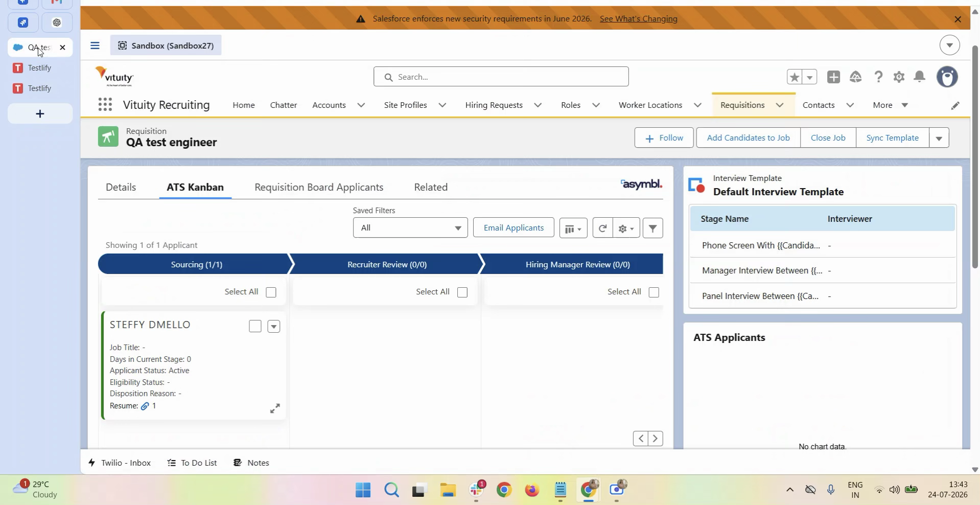Click into the global Search field
The height and width of the screenshot is (505, 980).
click(x=501, y=77)
